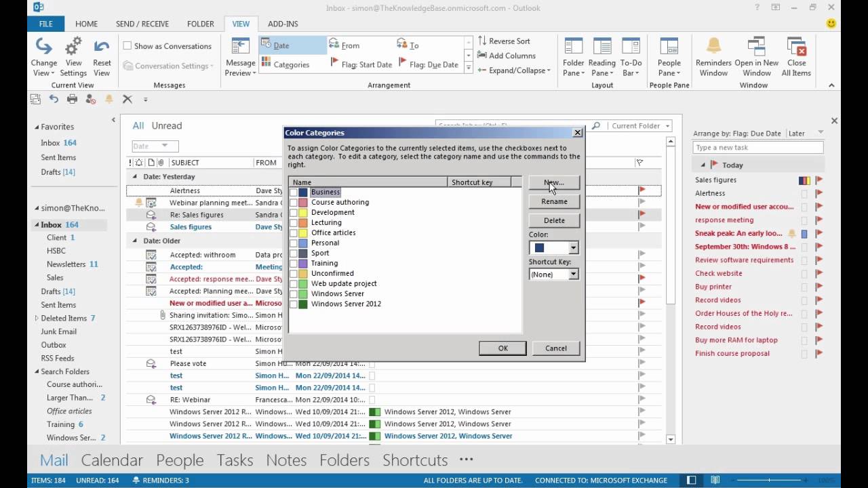Click Reverse Sort in Arrangement group

coord(504,41)
